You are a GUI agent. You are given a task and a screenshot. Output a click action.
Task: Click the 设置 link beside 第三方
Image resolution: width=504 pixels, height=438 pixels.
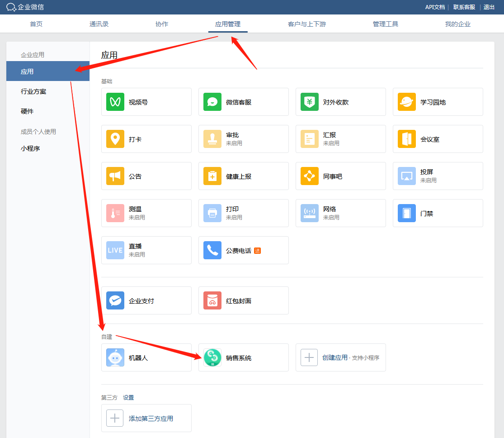pos(128,397)
